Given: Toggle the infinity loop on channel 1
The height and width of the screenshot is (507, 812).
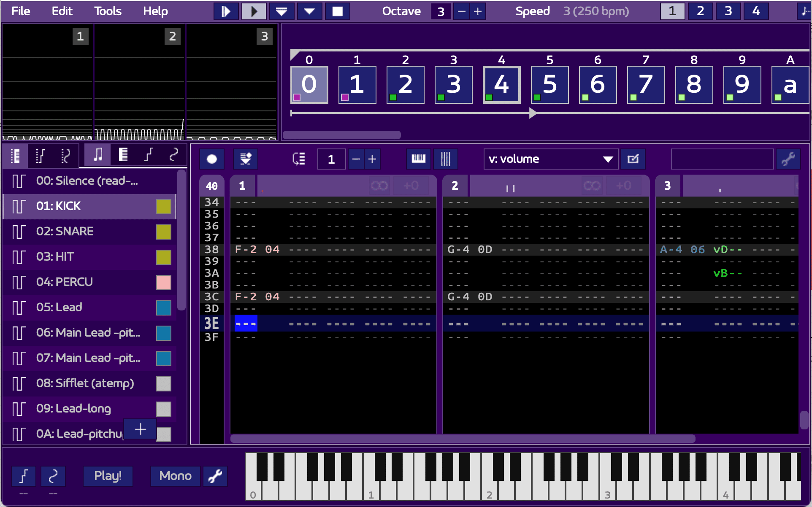Looking at the screenshot, I should 379,186.
